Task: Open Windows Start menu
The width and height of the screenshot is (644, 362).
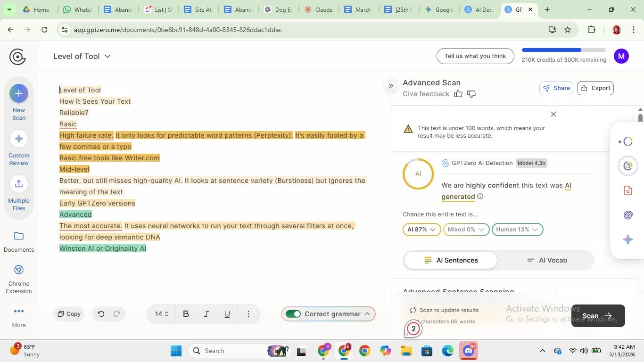Action: click(x=176, y=351)
